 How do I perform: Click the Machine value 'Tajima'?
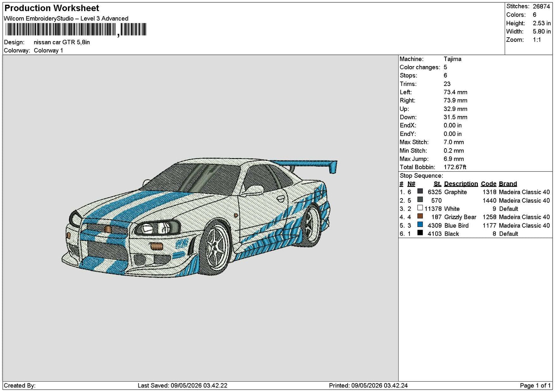click(x=452, y=59)
